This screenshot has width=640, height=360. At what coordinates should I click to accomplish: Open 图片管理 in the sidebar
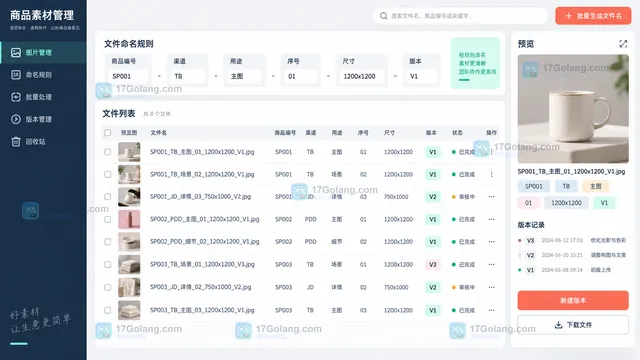point(43,52)
